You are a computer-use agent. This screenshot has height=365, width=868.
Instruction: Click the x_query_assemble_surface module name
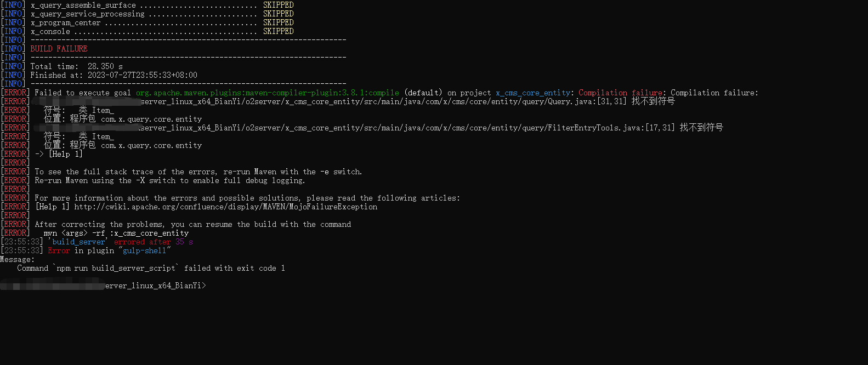pos(83,5)
